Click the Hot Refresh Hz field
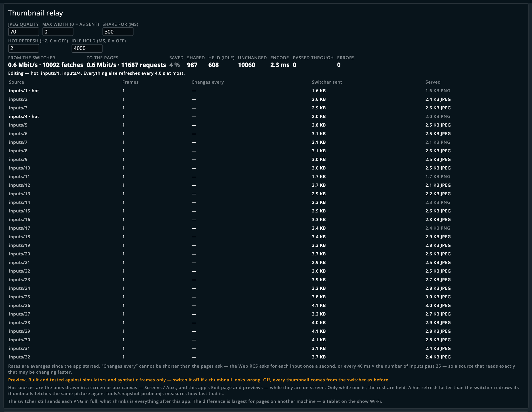The image size is (532, 412). click(x=23, y=48)
